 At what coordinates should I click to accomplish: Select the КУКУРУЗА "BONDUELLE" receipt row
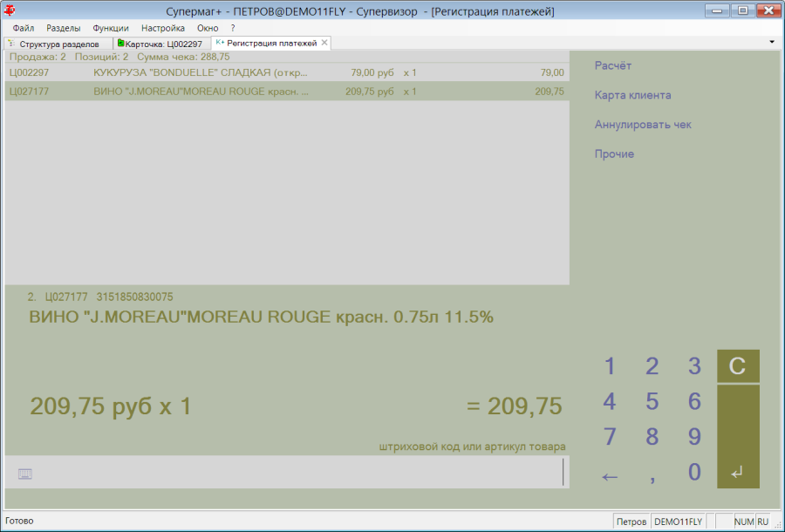click(x=287, y=72)
